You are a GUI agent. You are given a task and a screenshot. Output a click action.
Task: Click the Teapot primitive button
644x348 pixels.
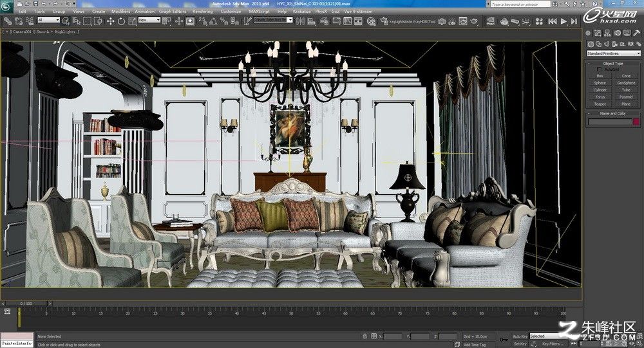point(600,104)
